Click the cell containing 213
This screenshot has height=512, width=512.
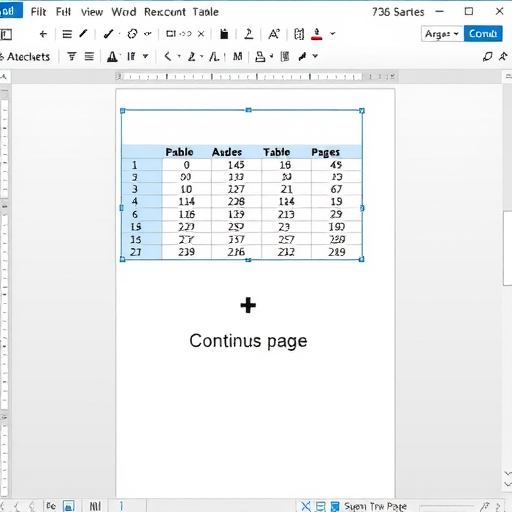(286, 214)
